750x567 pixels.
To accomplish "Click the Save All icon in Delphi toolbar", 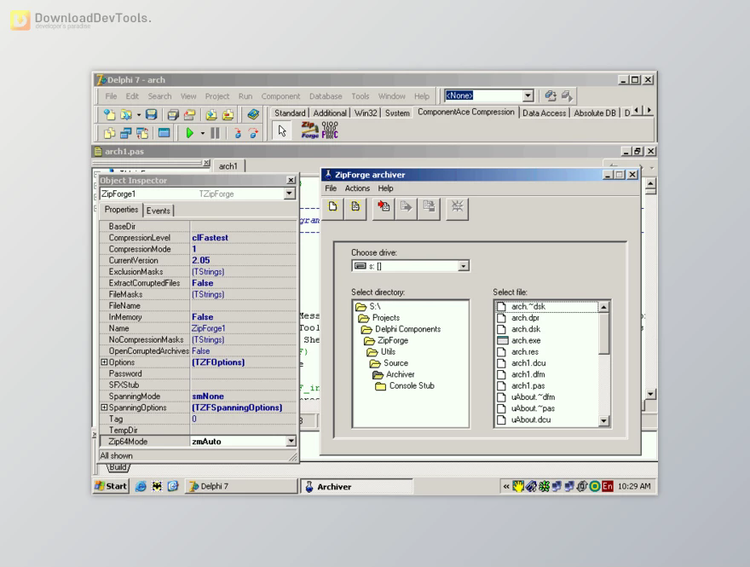I will 173,114.
